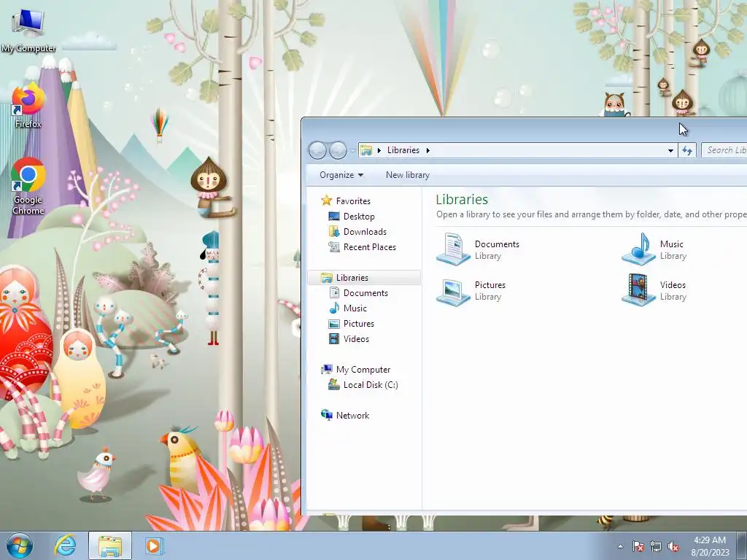Viewport: 747px width, 560px height.
Task: Open the recent pages dropdown arrow
Action: tap(352, 150)
